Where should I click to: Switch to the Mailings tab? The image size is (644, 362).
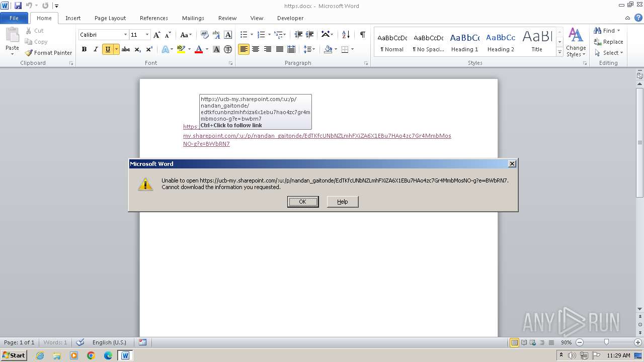coord(193,18)
